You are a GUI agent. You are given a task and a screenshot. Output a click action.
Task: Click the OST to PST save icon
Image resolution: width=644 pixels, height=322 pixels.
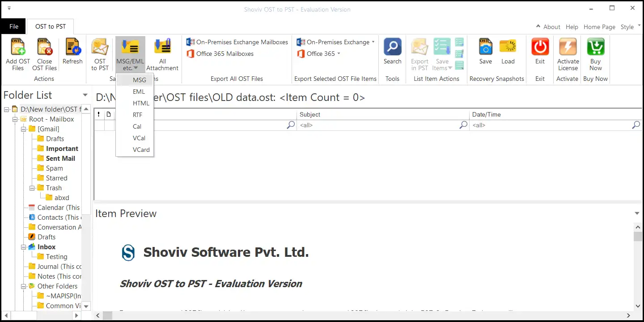[x=100, y=47]
